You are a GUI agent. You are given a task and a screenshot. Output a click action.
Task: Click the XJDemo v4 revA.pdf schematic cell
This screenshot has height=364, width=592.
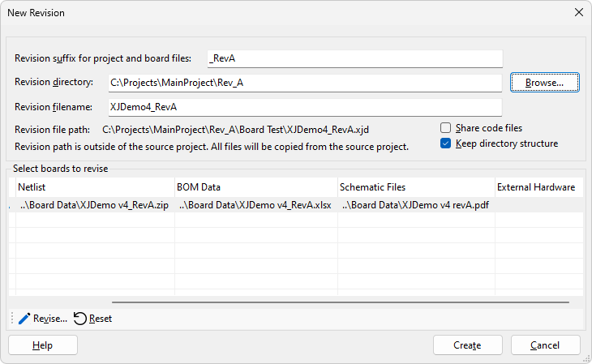415,205
